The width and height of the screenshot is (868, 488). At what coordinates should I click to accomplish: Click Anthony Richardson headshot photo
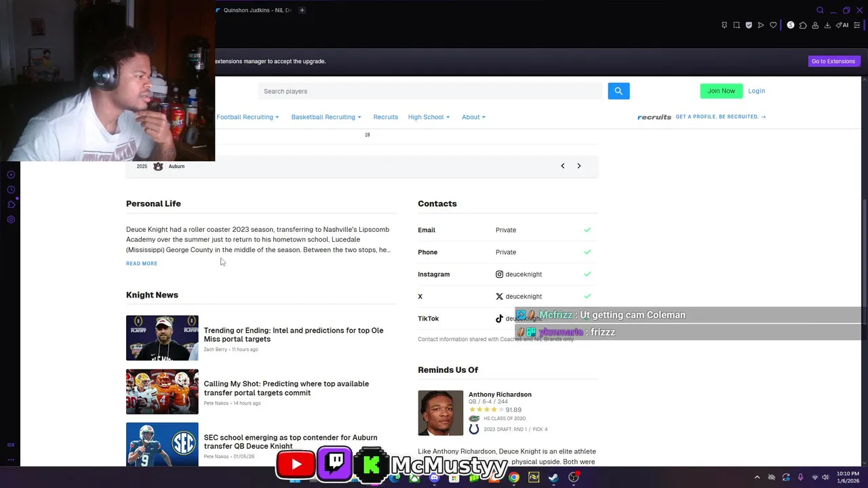[x=441, y=413]
